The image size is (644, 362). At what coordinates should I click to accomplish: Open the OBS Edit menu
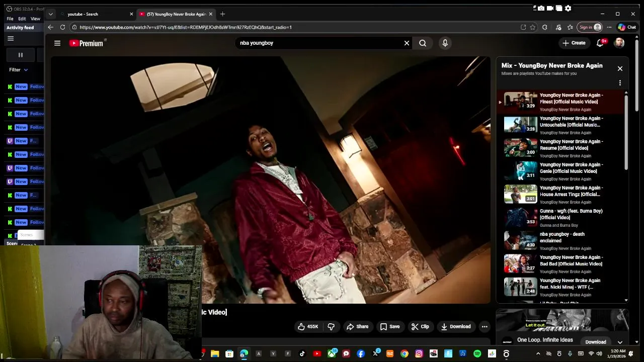pyautogui.click(x=22, y=19)
